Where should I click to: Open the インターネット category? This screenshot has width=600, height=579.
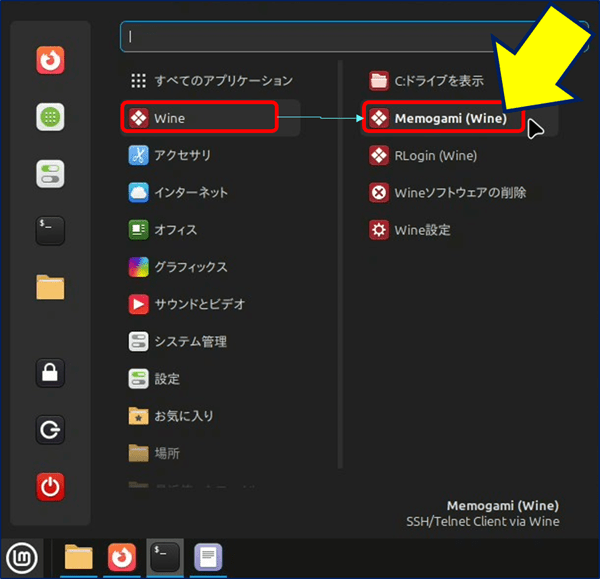point(210,192)
